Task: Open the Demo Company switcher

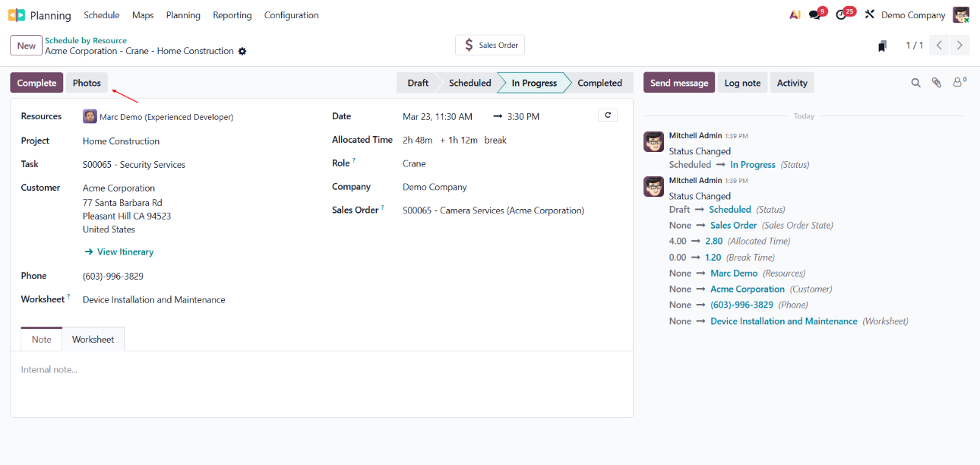Action: pyautogui.click(x=913, y=15)
